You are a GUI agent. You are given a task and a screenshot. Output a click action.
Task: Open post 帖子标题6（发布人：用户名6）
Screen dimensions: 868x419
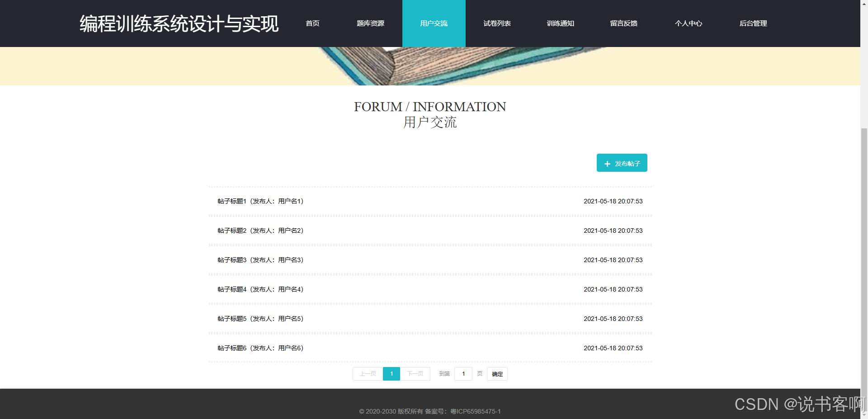260,348
